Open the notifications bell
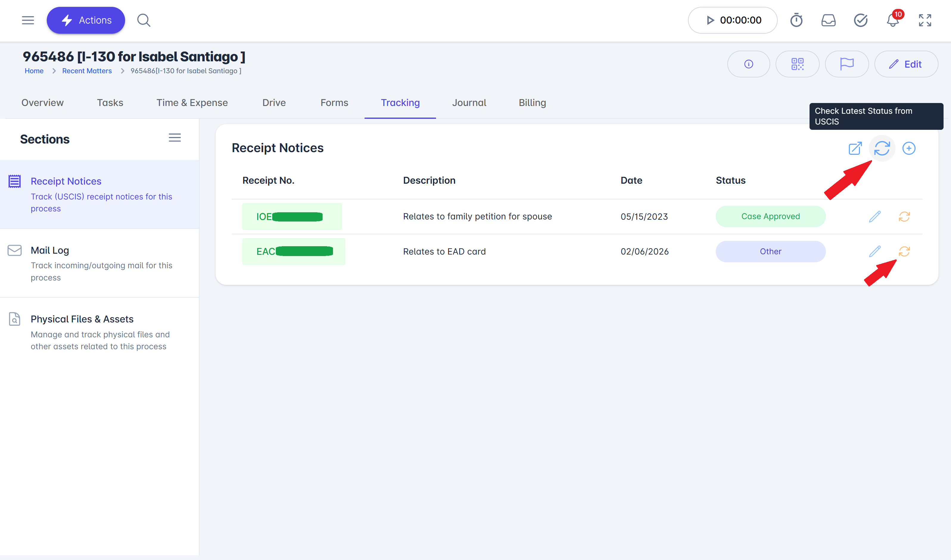The height and width of the screenshot is (560, 951). pos(893,20)
